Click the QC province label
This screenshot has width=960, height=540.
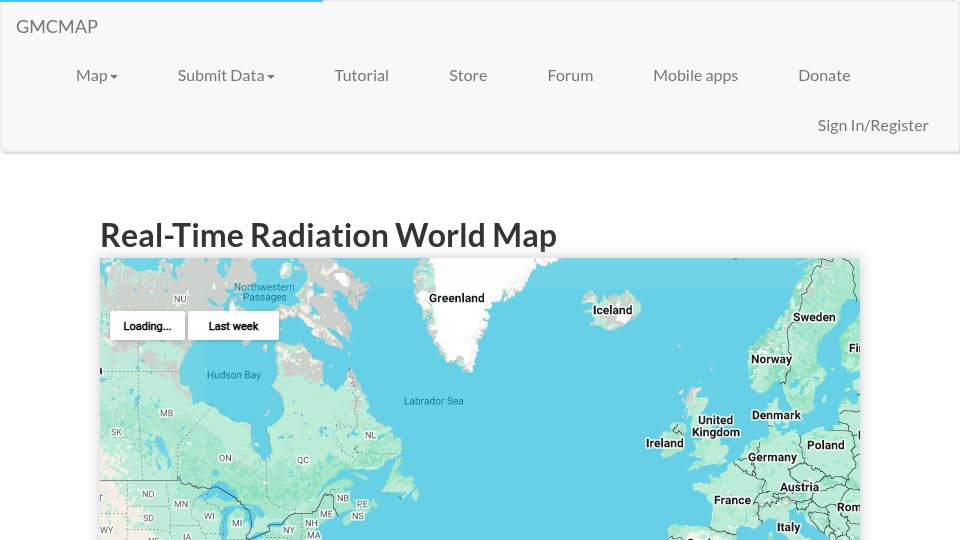point(303,460)
